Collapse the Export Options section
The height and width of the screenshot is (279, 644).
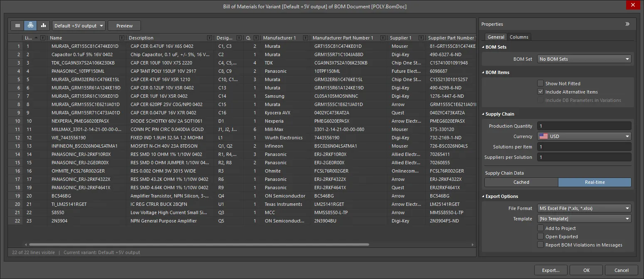coord(483,196)
